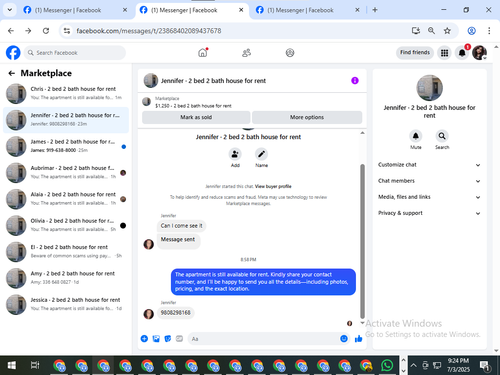Attach a photo or file
This screenshot has width=500, height=375.
click(156, 339)
